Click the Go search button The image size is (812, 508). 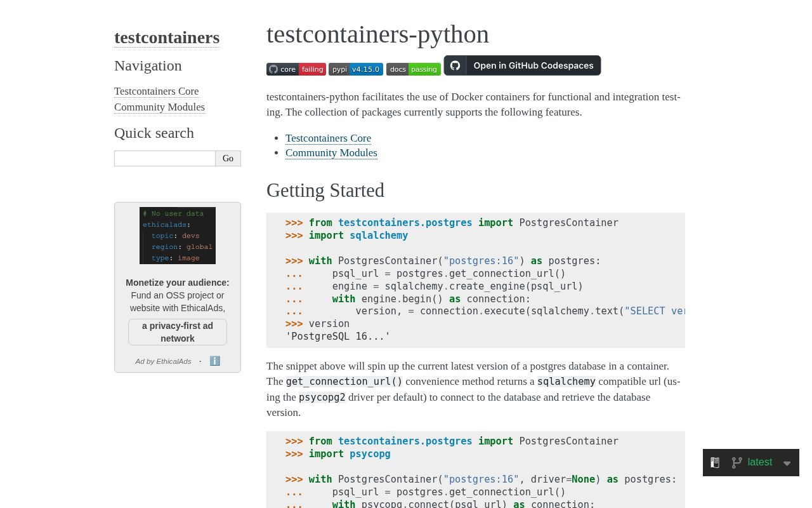pos(228,158)
